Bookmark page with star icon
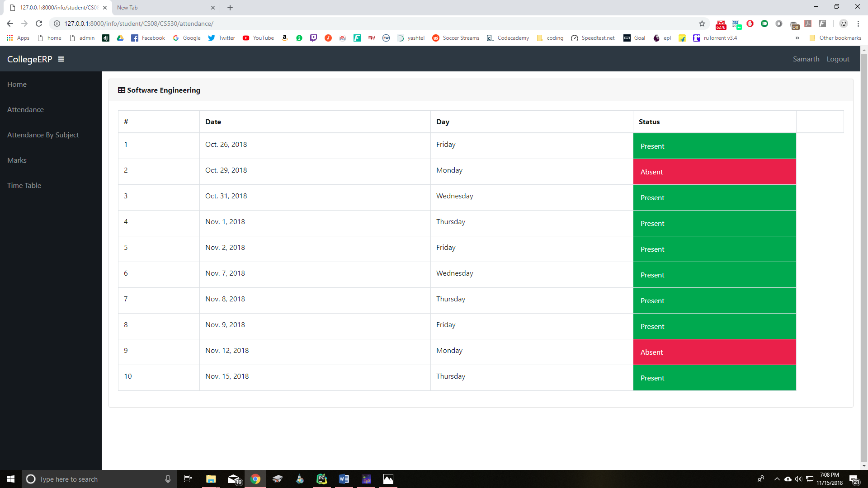The image size is (868, 488). click(x=702, y=23)
